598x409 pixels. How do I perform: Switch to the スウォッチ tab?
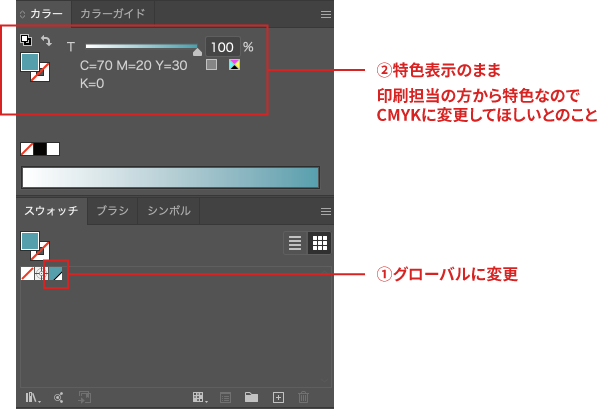[51, 211]
